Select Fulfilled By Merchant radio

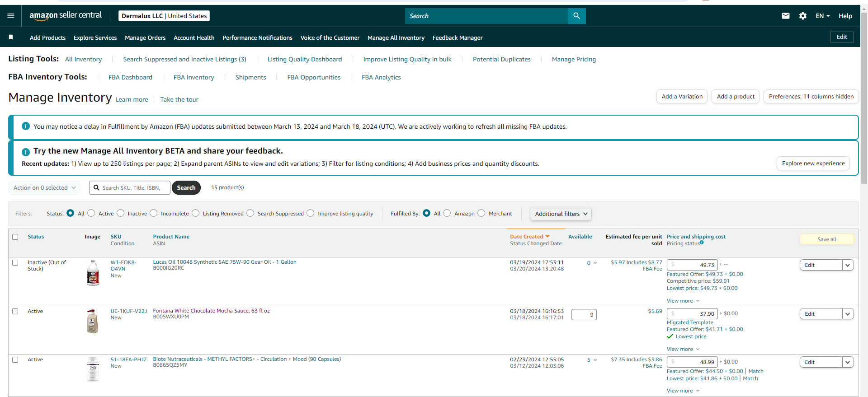point(481,213)
